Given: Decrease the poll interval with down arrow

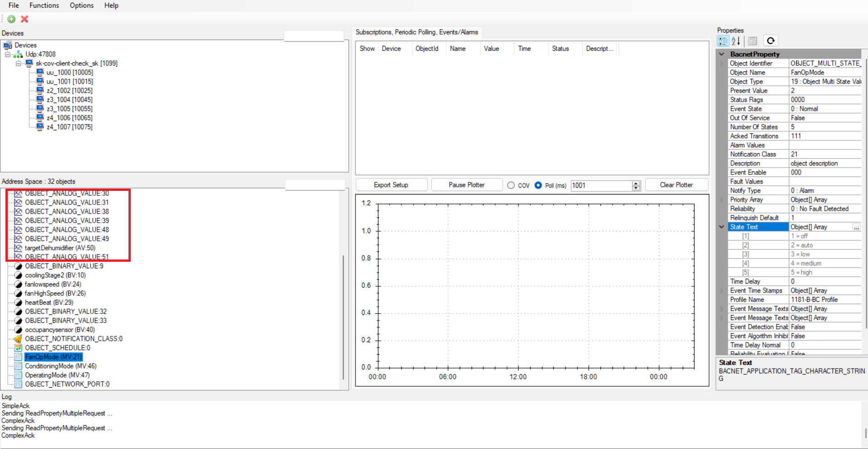Looking at the screenshot, I should tap(636, 188).
